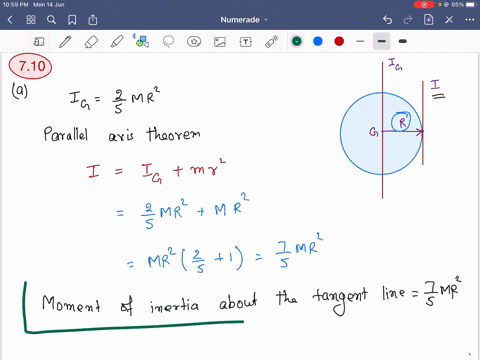Select the Shapes tool
Screen dimensions: 480x360
click(x=141, y=41)
